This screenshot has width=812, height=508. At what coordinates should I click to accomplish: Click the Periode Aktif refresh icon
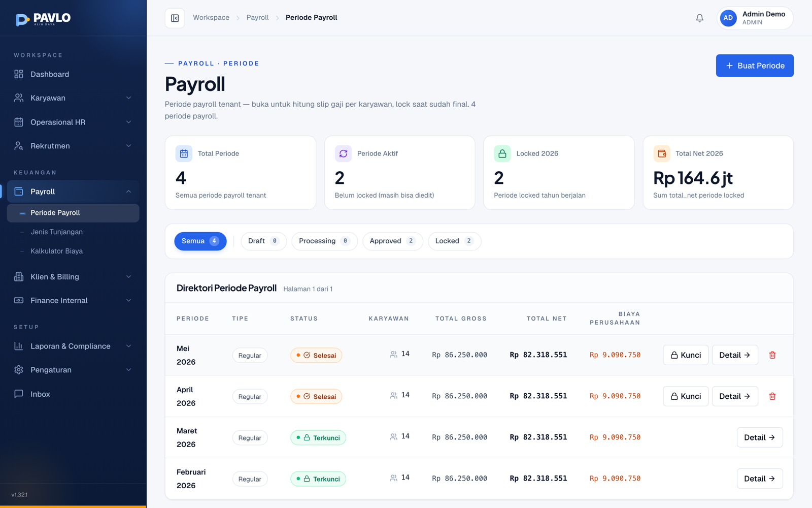pos(343,153)
